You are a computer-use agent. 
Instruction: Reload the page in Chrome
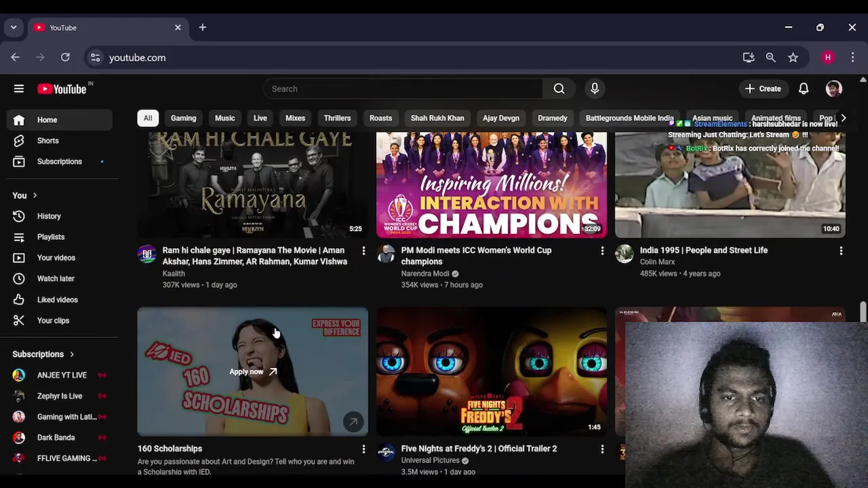[65, 58]
